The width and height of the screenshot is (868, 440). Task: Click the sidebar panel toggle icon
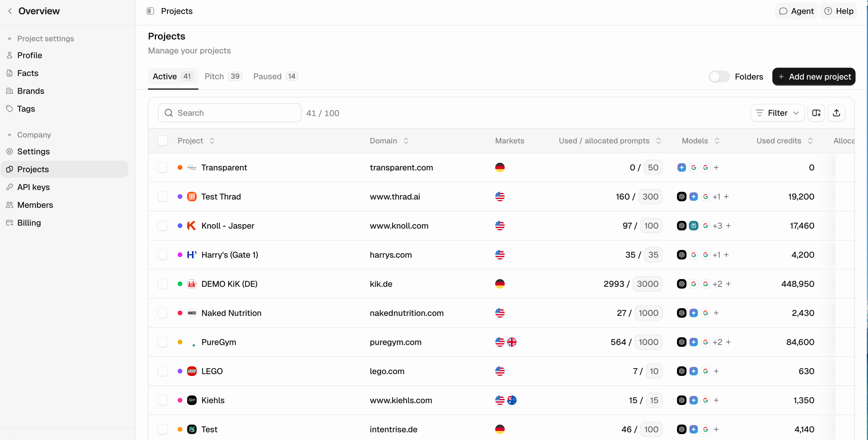(150, 11)
